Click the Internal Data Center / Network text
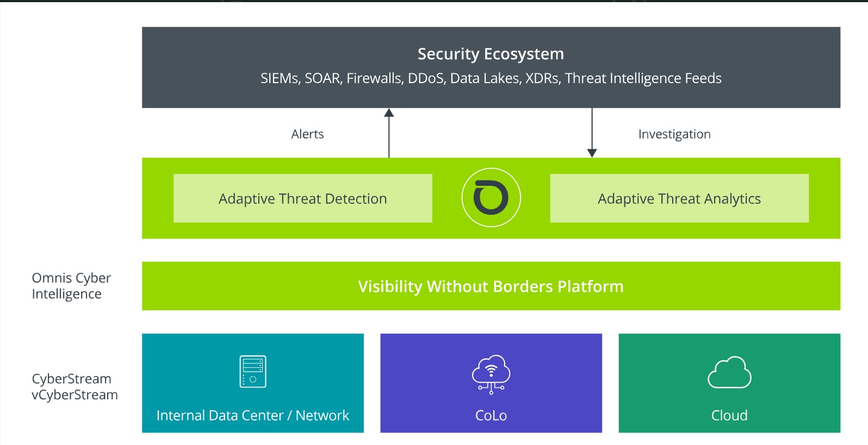 click(x=252, y=416)
